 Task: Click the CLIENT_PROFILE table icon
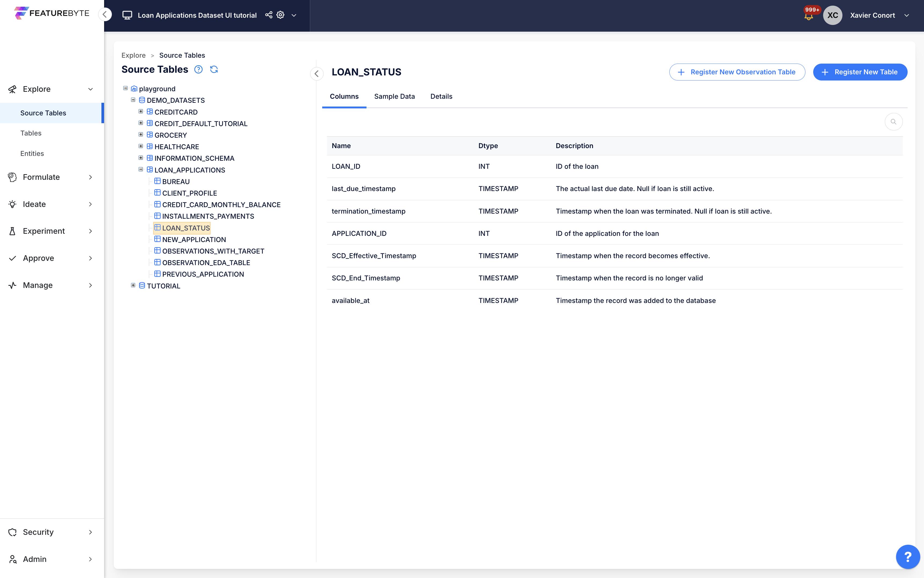[157, 193]
